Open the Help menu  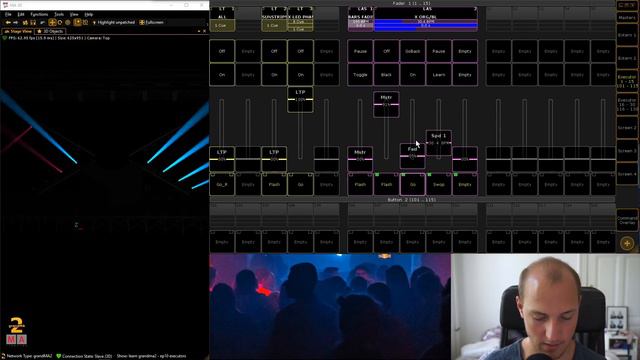point(89,14)
